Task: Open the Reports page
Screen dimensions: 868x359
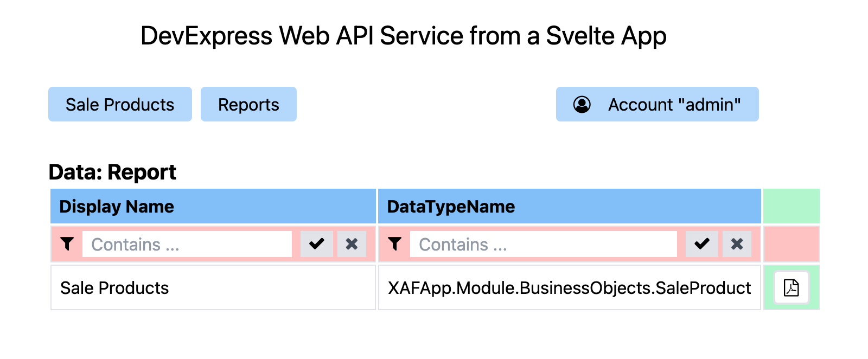Action: 248,104
